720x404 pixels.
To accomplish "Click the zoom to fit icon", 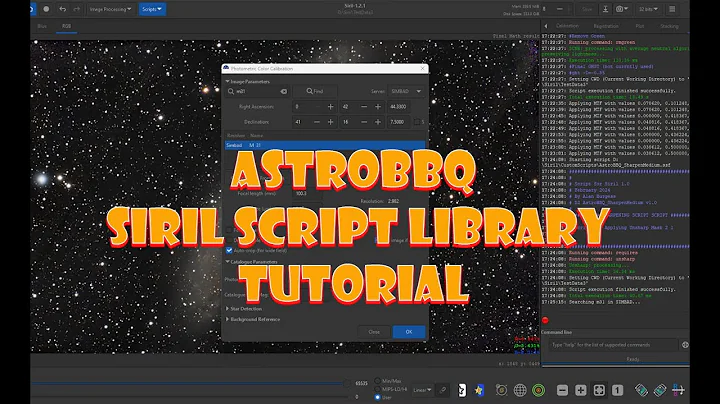I will pos(599,390).
